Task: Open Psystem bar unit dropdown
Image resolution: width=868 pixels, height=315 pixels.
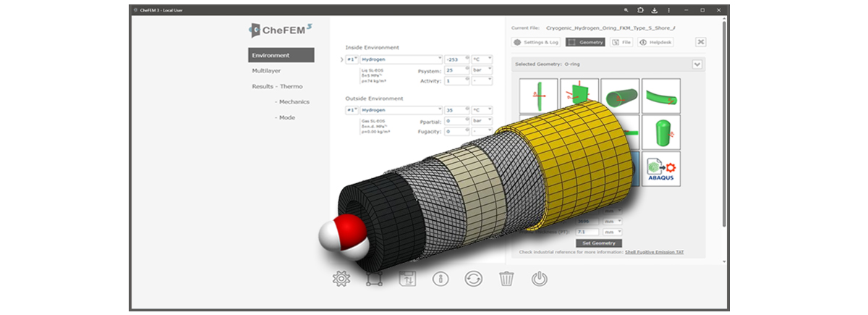Action: point(482,70)
